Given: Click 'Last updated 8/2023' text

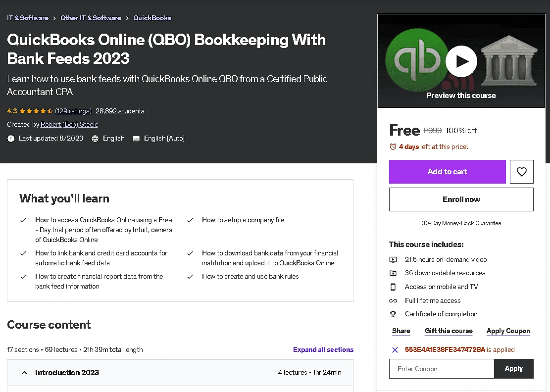Looking at the screenshot, I should point(51,139).
